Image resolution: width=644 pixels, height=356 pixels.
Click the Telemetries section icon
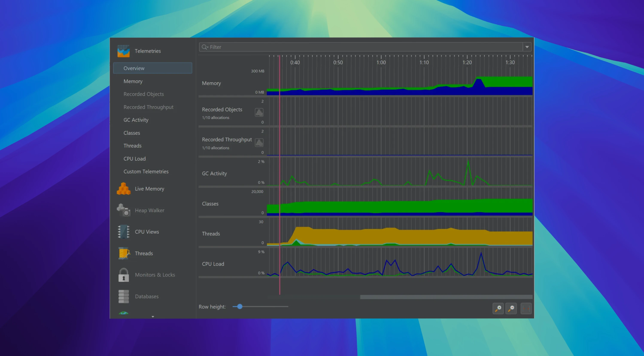click(123, 51)
